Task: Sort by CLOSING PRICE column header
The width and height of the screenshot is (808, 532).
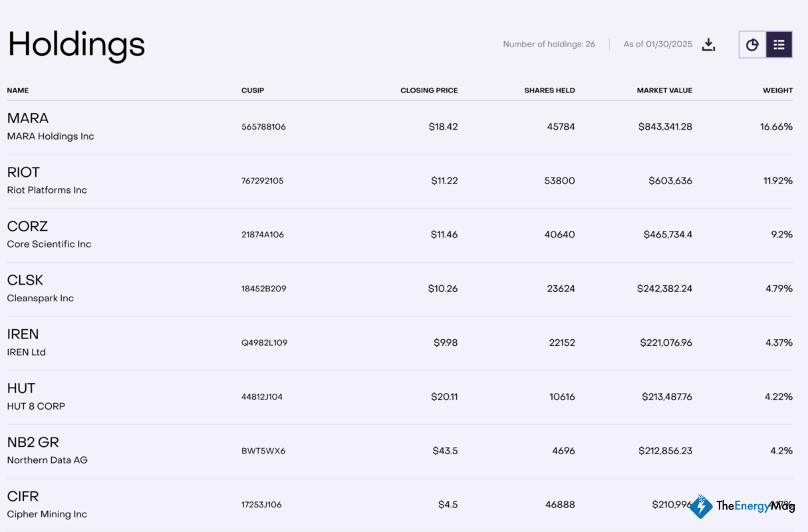Action: 429,90
